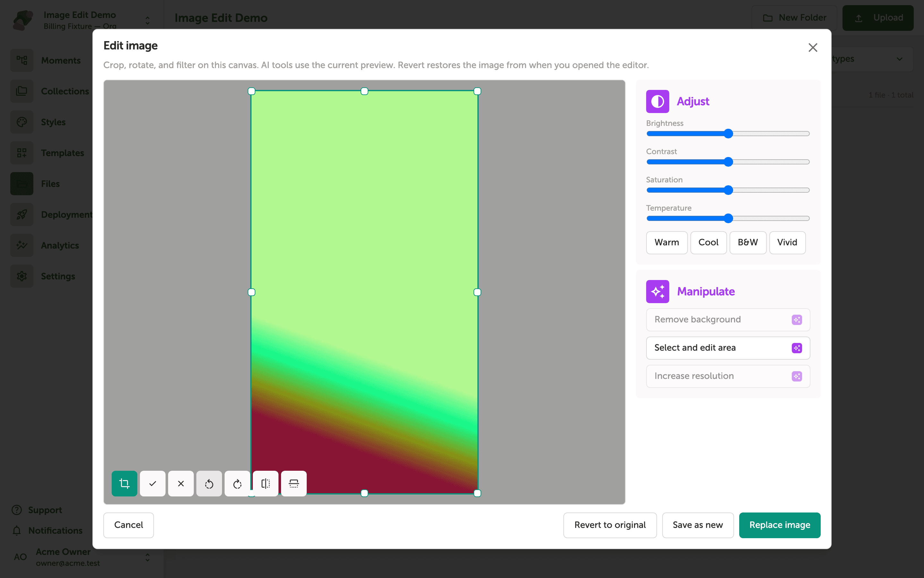Click the right-middle crop handle
The image size is (924, 578).
pyautogui.click(x=477, y=292)
